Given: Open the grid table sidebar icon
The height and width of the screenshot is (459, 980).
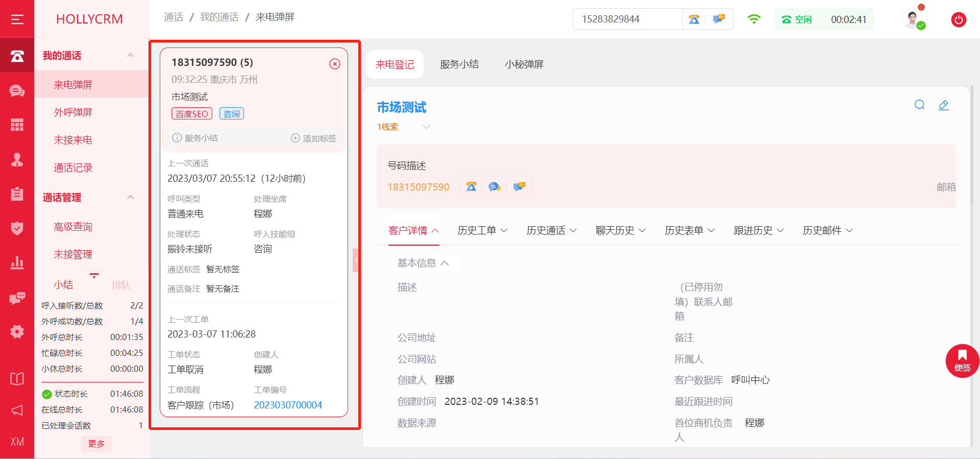Looking at the screenshot, I should (17, 125).
